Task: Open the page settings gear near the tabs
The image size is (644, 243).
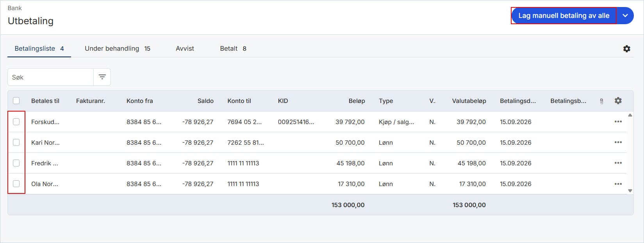Action: [626, 49]
